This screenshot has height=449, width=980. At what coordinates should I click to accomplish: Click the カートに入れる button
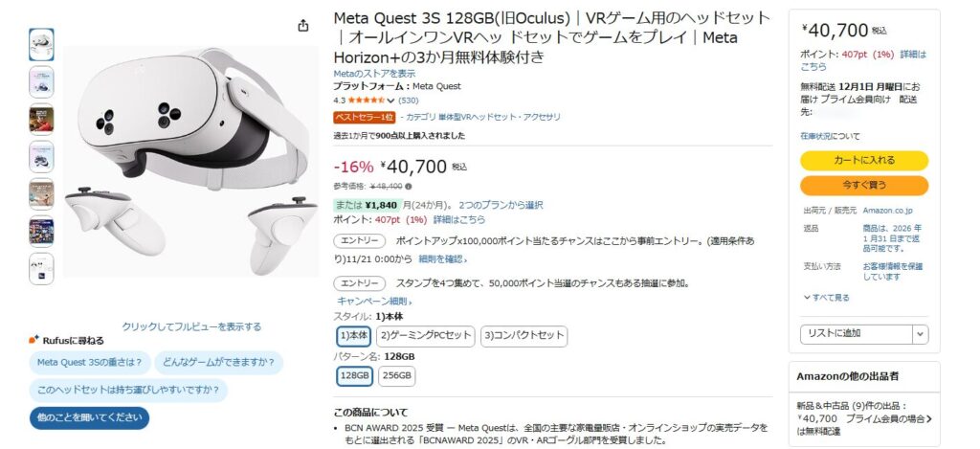864,160
